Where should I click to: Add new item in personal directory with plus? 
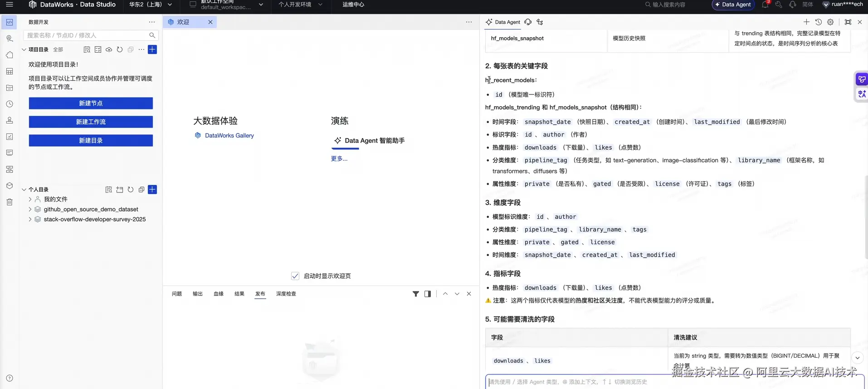click(x=152, y=190)
